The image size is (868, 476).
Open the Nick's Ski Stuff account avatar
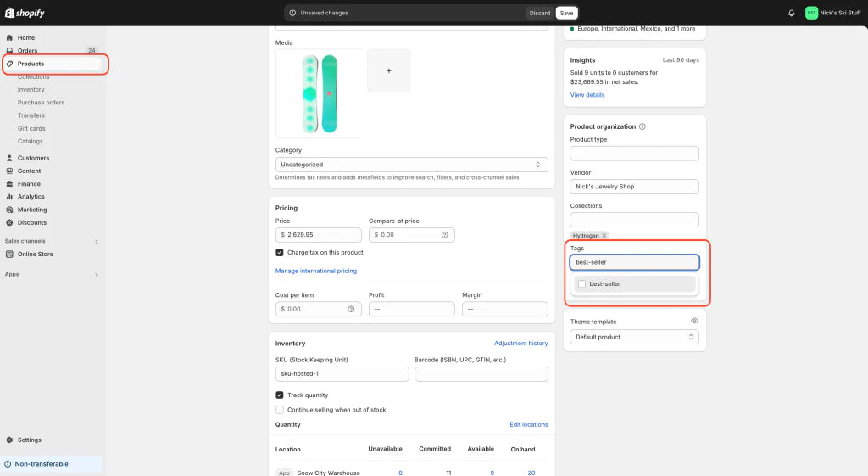811,13
